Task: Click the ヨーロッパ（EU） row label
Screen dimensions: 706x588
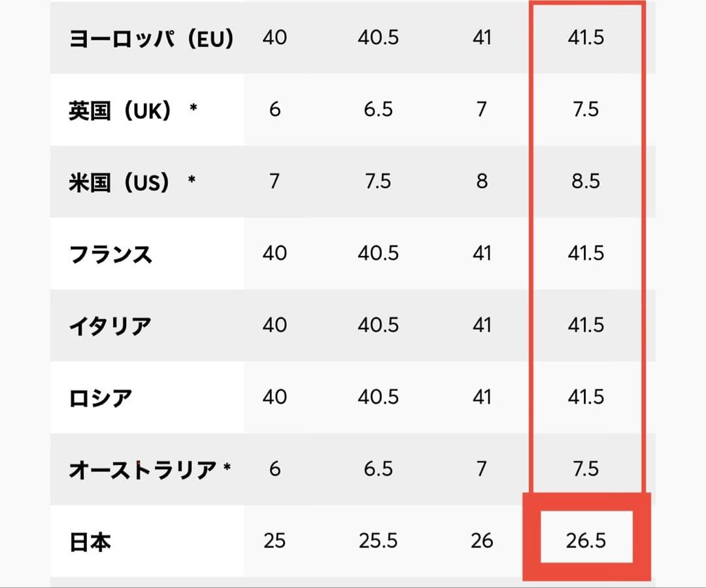Action: point(151,38)
